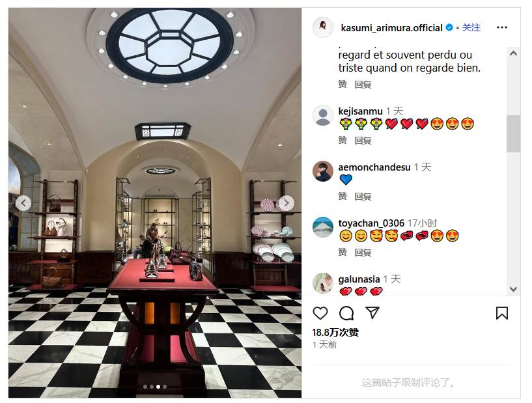
Task: Like the toyachan_0306 comment
Action: (343, 252)
